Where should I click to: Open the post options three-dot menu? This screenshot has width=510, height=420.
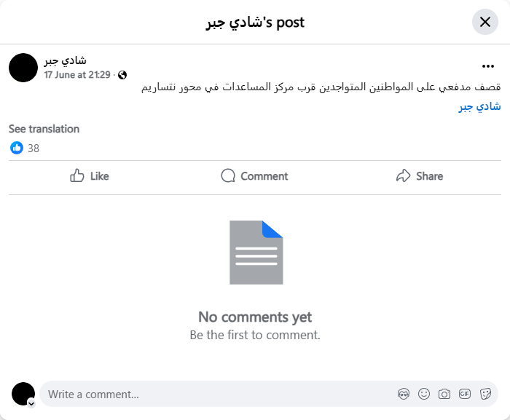tap(488, 66)
